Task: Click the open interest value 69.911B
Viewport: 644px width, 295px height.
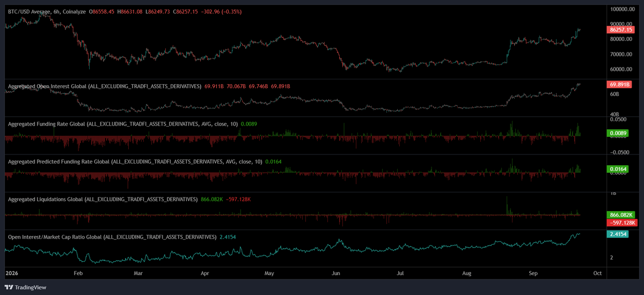Action: [x=214, y=86]
